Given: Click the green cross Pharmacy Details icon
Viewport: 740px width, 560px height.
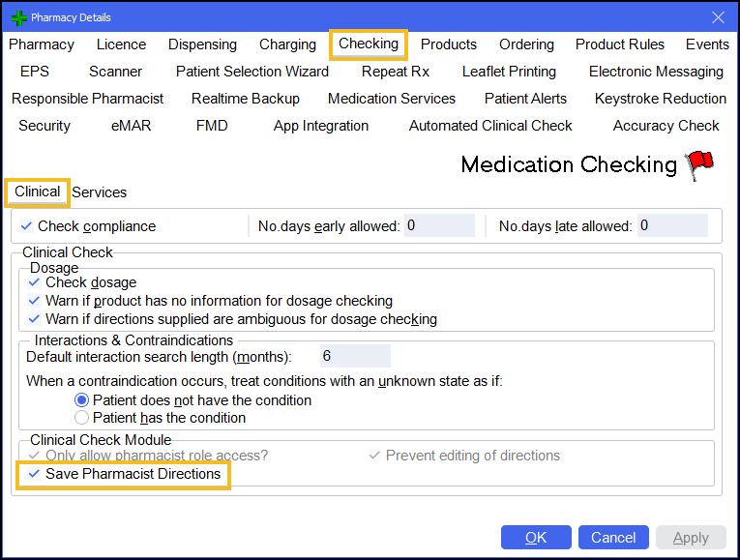Looking at the screenshot, I should [x=17, y=17].
